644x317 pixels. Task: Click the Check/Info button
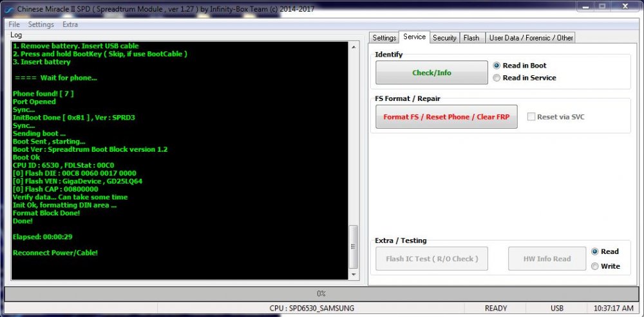(x=431, y=73)
